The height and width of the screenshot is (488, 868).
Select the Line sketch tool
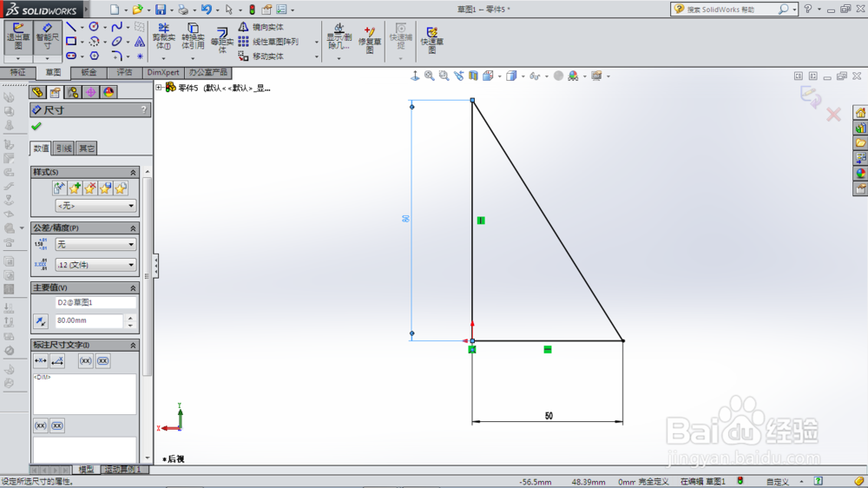(x=71, y=27)
